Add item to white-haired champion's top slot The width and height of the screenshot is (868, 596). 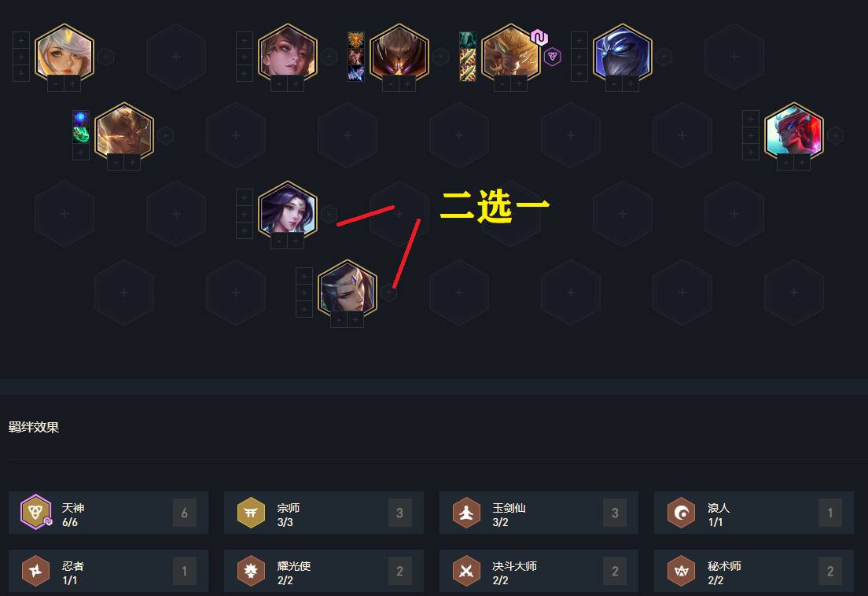pos(21,40)
